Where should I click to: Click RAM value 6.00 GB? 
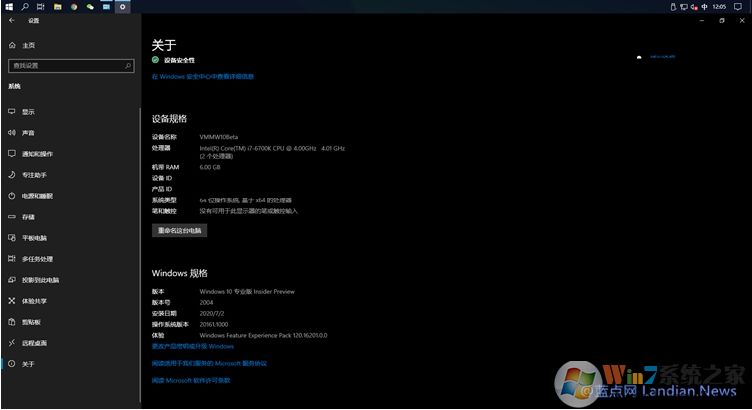point(210,167)
